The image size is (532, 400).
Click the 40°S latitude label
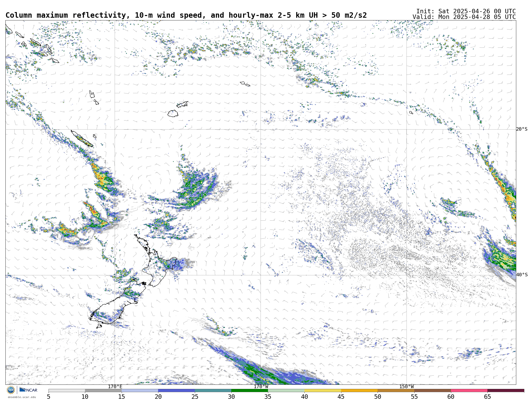click(x=522, y=275)
